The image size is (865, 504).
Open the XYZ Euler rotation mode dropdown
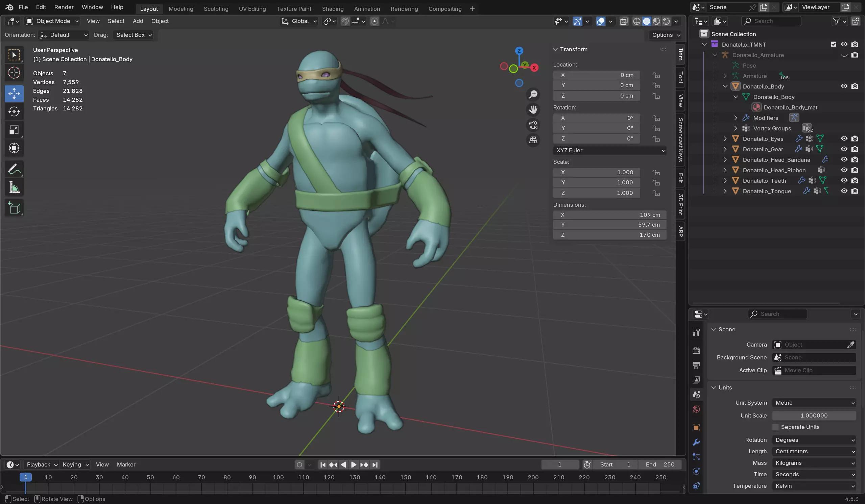pos(609,150)
